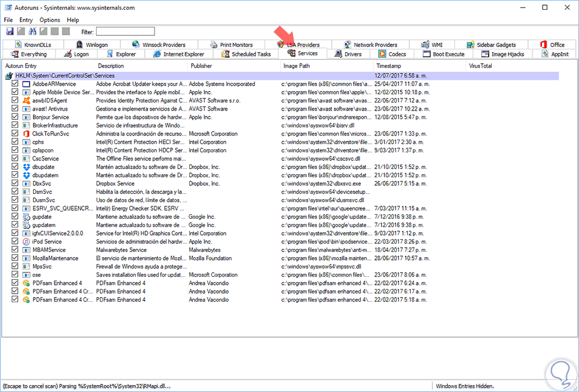Sort by the Publisher column header
Screen dimensions: 579x392
click(x=234, y=65)
